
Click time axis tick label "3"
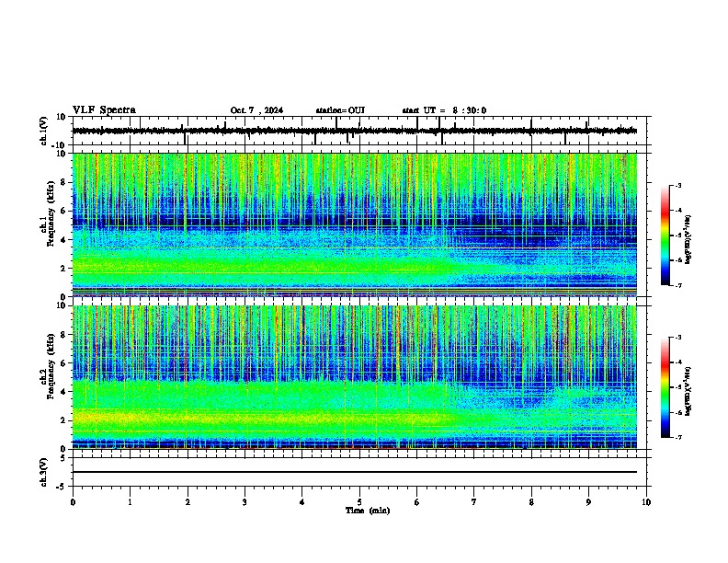click(245, 502)
